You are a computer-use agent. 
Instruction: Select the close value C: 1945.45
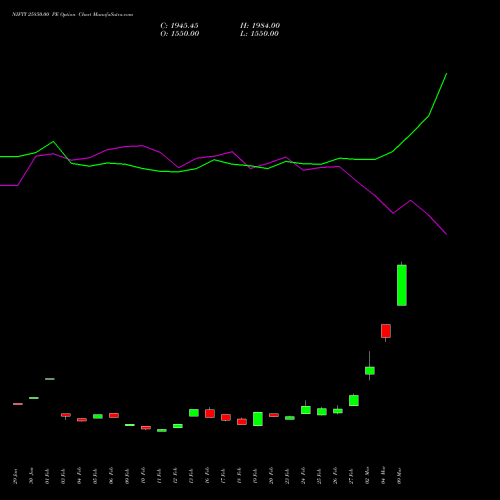click(179, 26)
